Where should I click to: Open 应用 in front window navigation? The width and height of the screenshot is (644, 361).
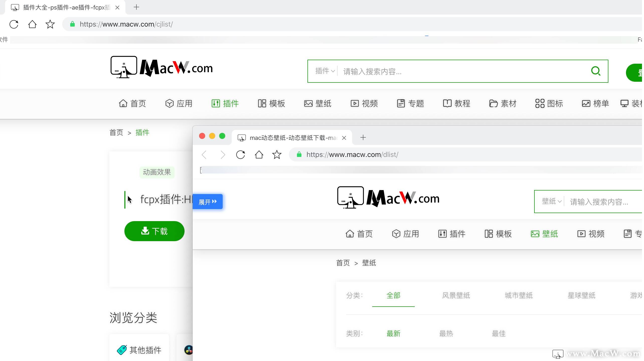406,234
